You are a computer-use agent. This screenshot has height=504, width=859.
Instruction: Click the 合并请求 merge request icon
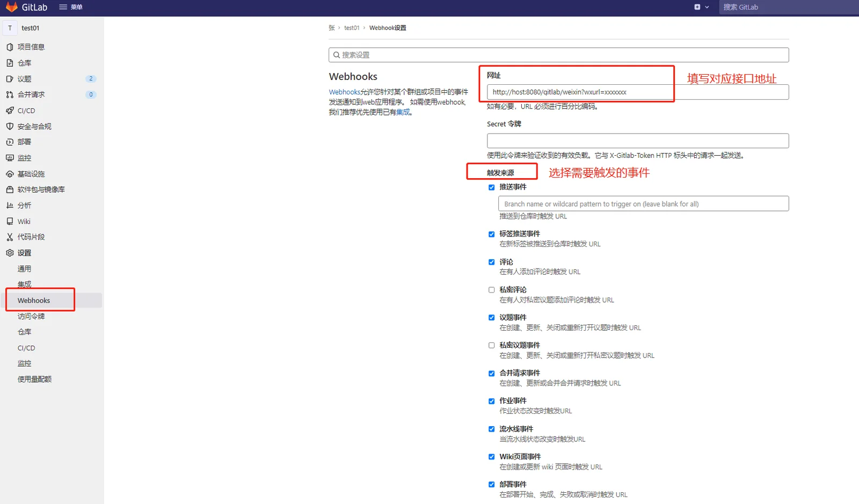pyautogui.click(x=10, y=94)
